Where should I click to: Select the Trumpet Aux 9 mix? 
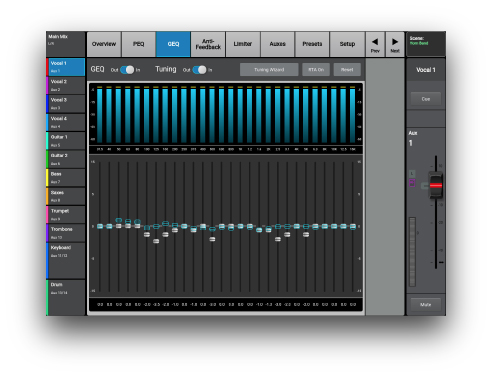click(66, 215)
